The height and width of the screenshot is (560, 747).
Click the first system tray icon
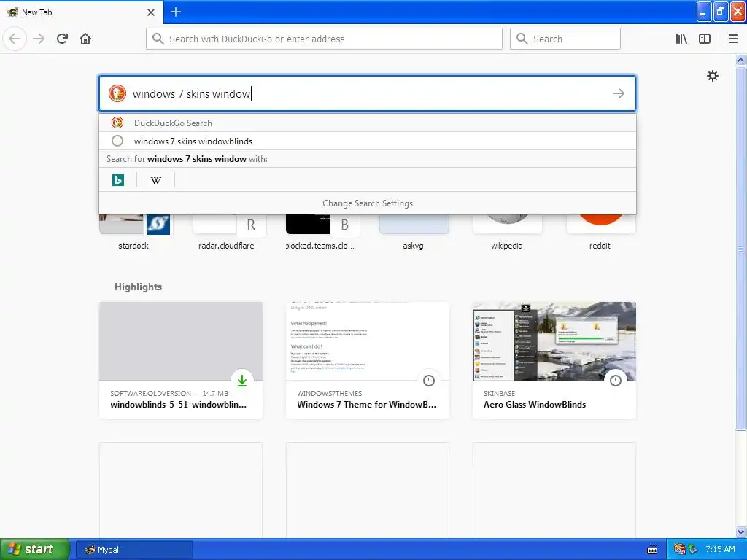pos(679,549)
